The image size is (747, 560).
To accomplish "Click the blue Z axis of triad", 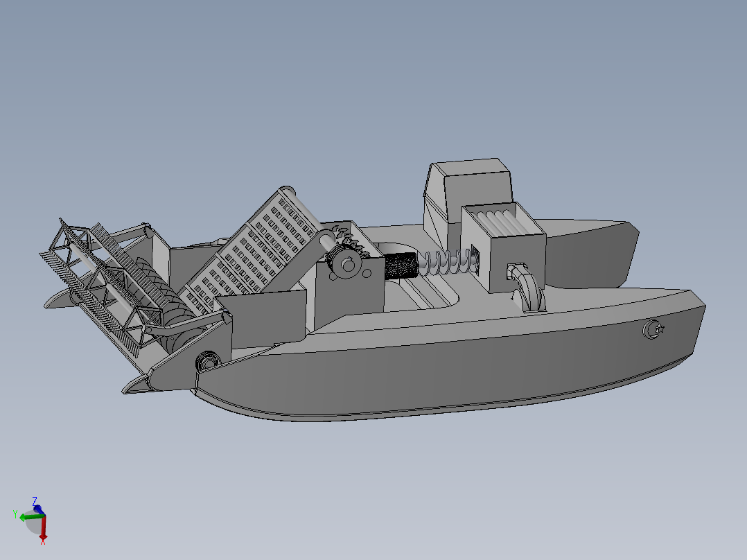I will pos(39,509).
